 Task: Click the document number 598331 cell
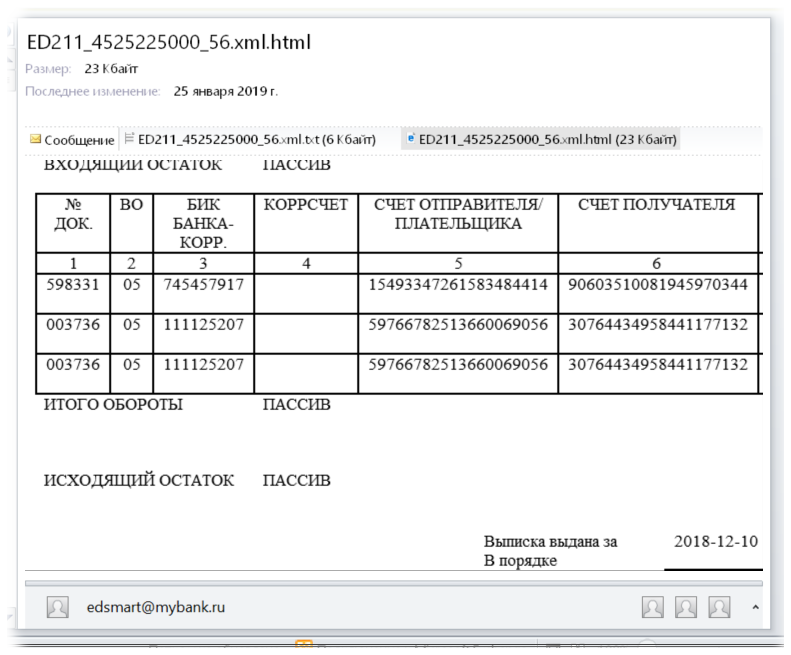[72, 284]
